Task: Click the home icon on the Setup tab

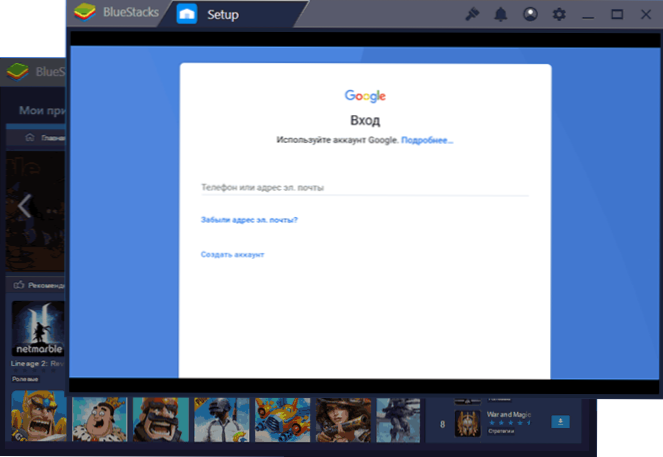Action: point(186,14)
